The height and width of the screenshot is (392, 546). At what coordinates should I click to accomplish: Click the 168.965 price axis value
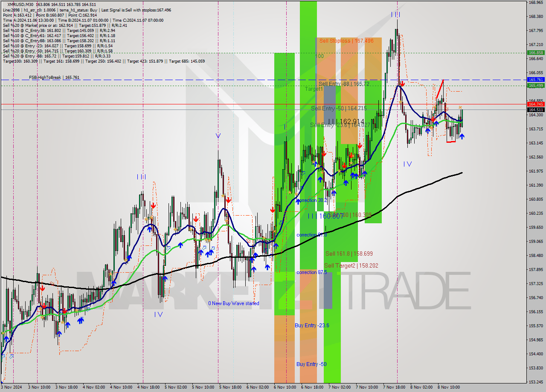[536, 3]
